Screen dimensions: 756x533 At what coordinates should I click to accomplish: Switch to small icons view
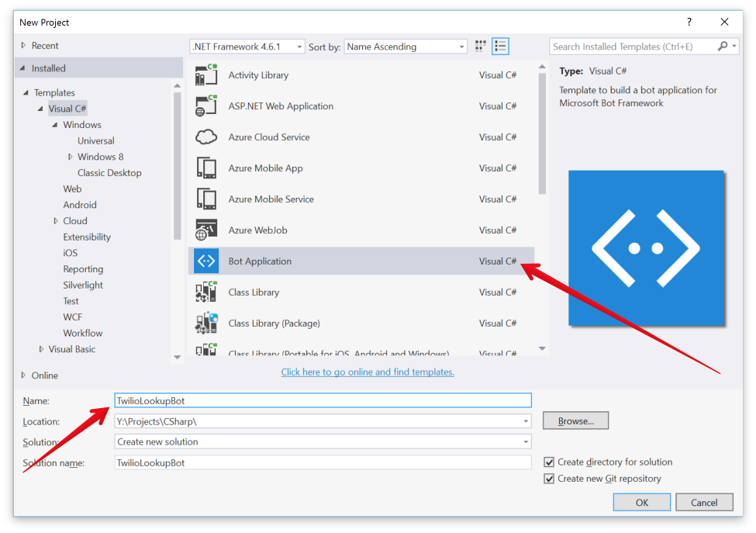(x=480, y=47)
